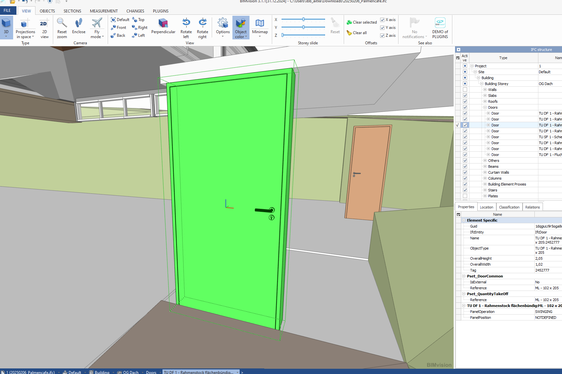Switch to CHANGES ribbon tab
This screenshot has width=562, height=374.
point(135,11)
